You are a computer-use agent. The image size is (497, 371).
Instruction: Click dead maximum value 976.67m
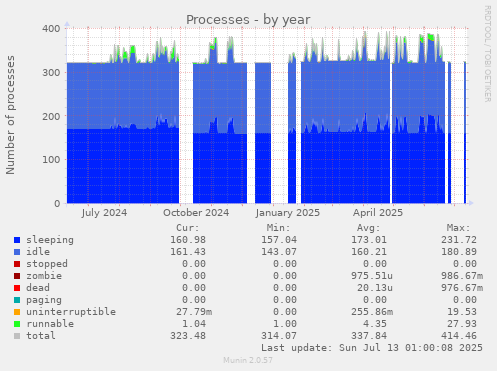[x=462, y=288]
